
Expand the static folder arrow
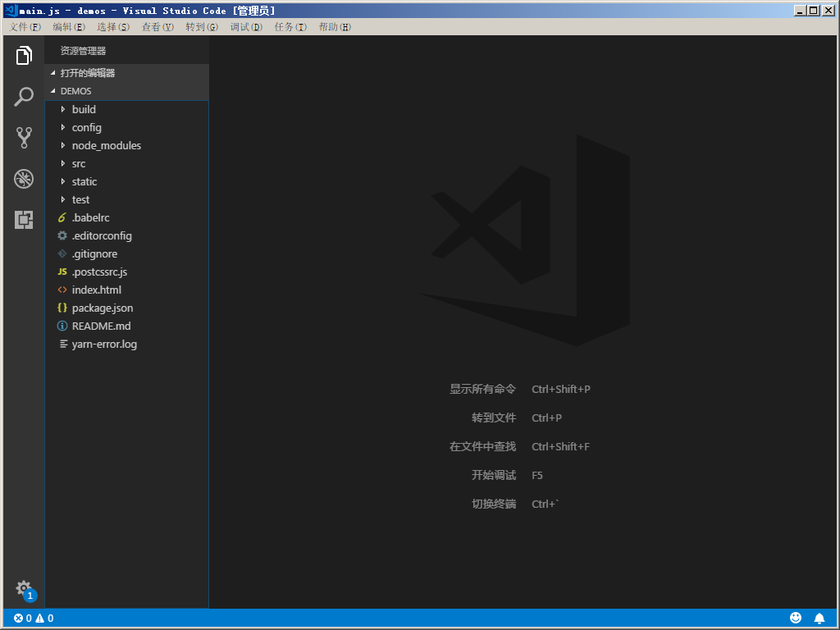(62, 181)
